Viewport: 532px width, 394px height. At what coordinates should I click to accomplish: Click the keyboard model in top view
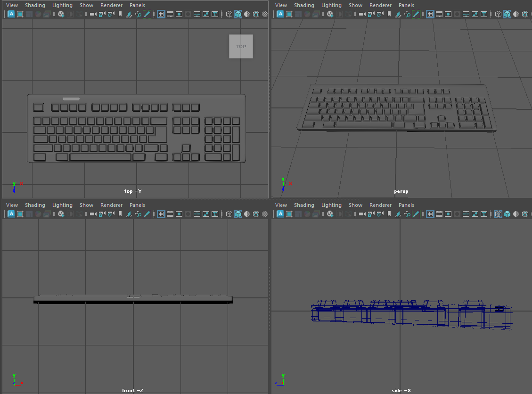[136, 128]
